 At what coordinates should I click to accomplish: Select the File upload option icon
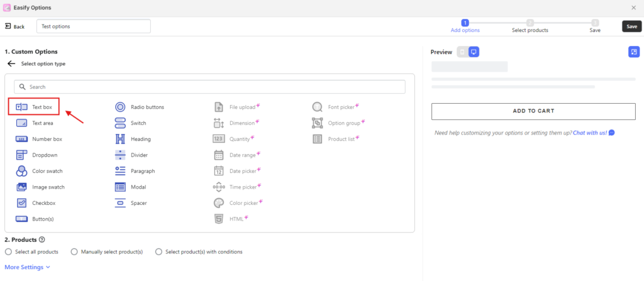pos(218,107)
